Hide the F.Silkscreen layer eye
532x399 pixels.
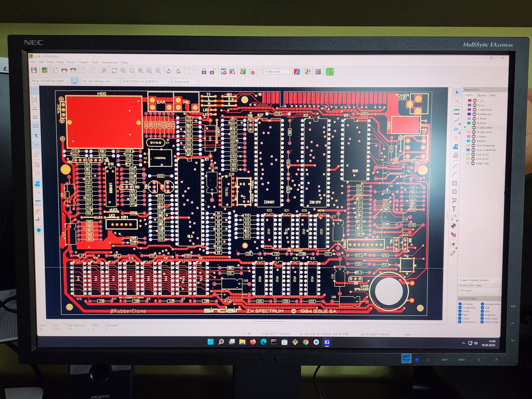coord(474,128)
